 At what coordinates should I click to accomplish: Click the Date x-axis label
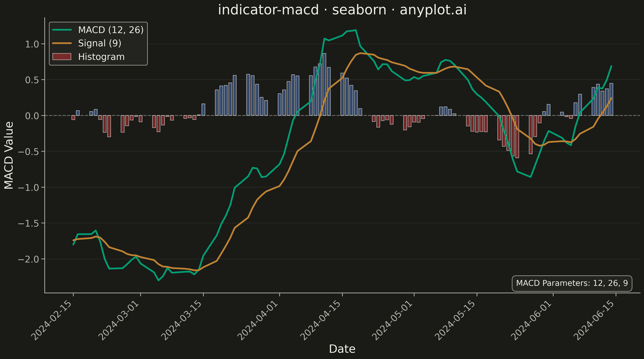(342, 349)
